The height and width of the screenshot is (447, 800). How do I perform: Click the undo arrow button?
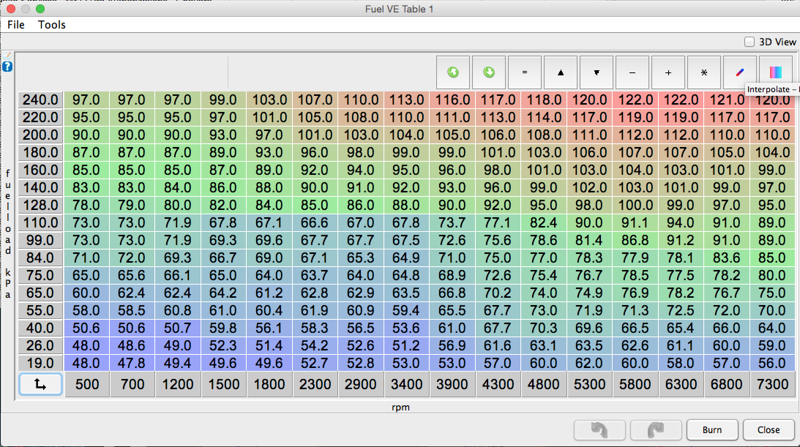coord(600,430)
